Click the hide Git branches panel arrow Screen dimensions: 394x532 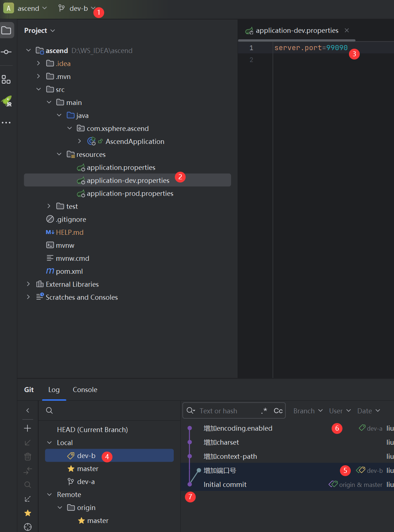pyautogui.click(x=28, y=410)
